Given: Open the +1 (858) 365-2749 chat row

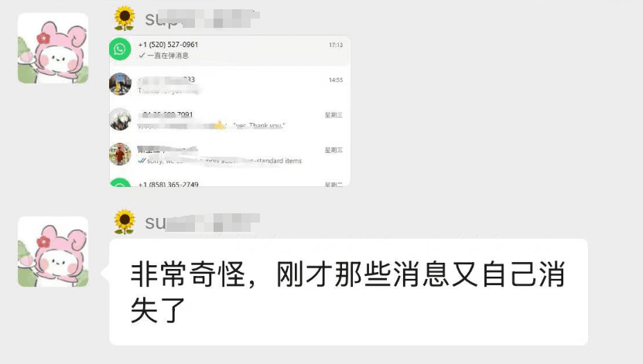Looking at the screenshot, I should point(230,183).
